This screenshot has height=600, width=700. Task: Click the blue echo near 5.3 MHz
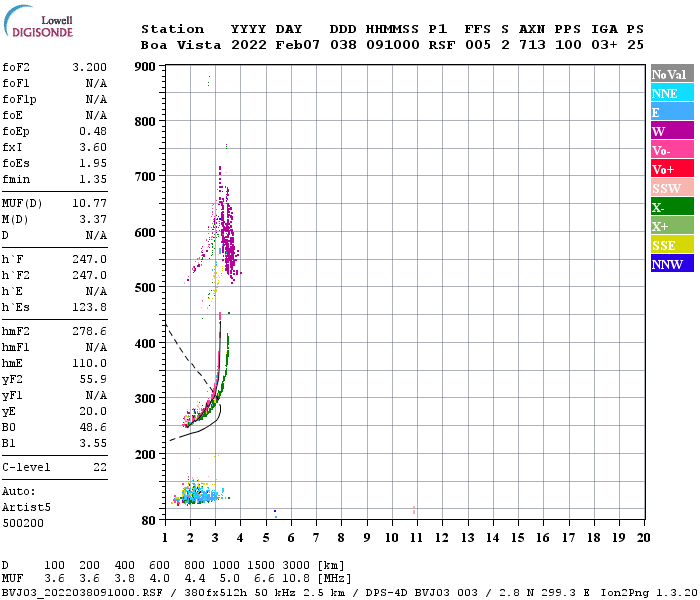click(x=275, y=513)
